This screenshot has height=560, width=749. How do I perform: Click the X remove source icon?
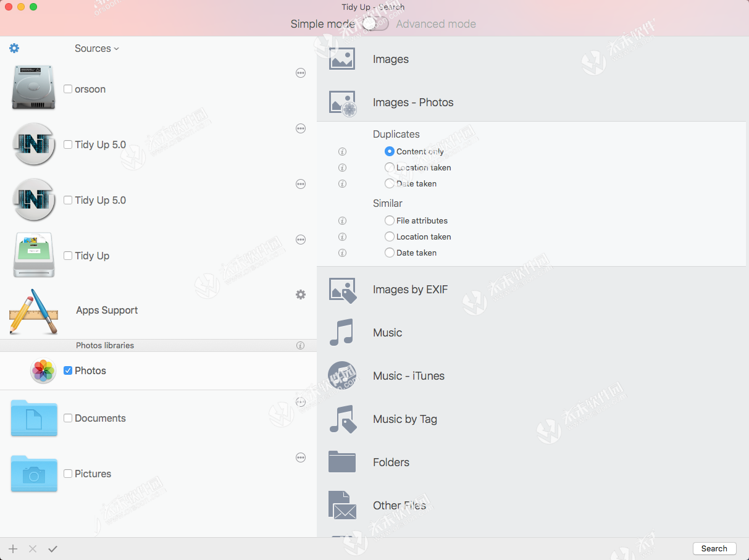[x=33, y=549]
